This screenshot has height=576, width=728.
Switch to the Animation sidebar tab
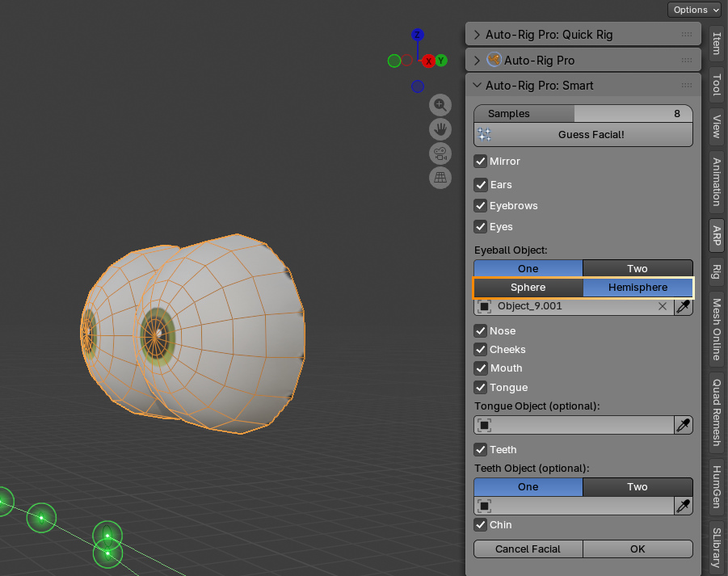click(717, 182)
